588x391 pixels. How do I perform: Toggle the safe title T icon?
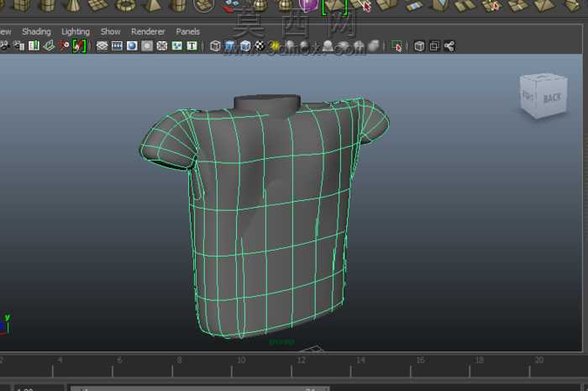pyautogui.click(x=192, y=46)
